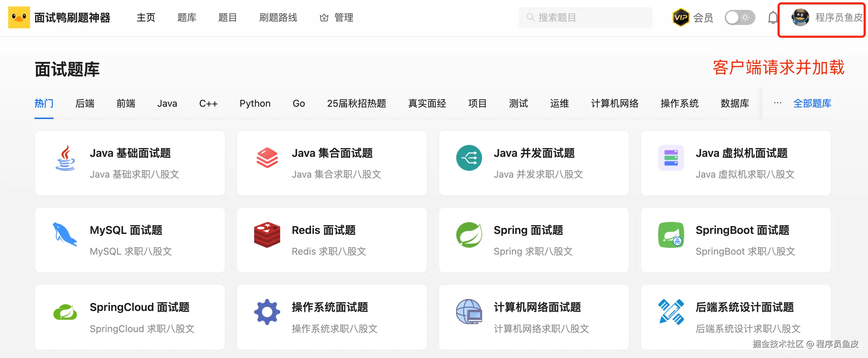Go to 主页 in the navigation
The image size is (868, 358).
tap(146, 17)
